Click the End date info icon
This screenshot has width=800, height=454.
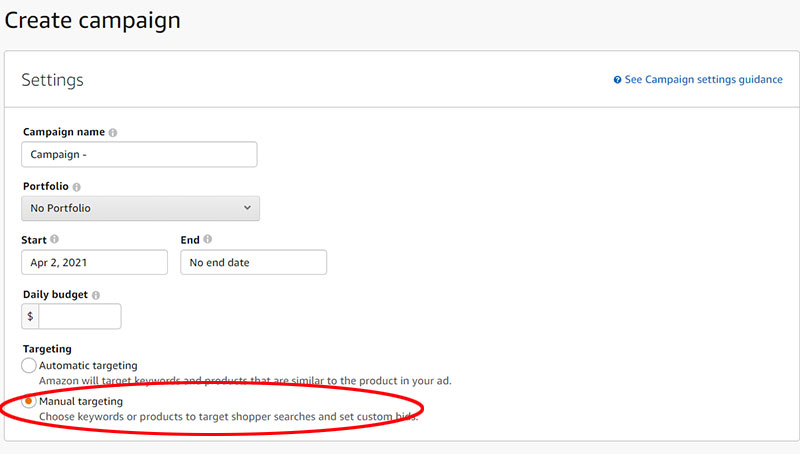(208, 239)
